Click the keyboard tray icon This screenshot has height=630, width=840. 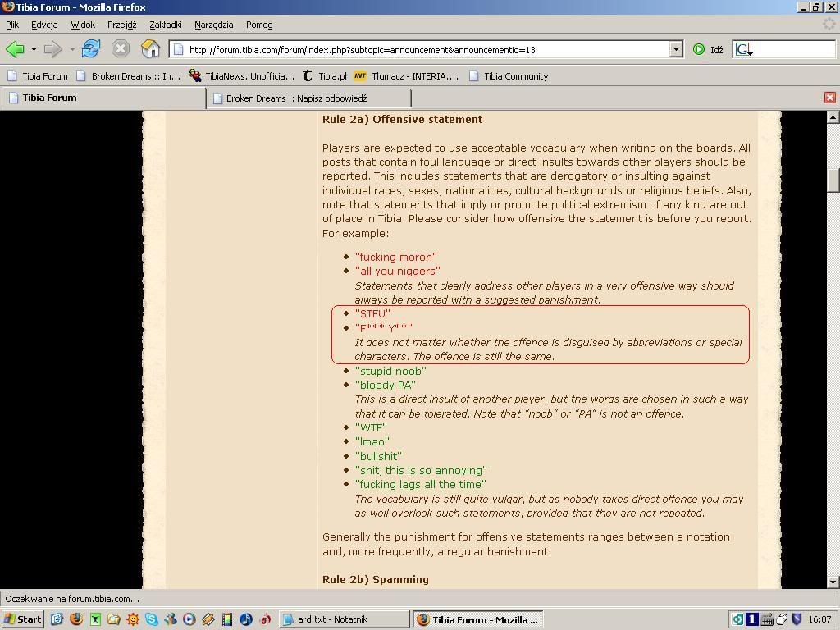tap(767, 619)
